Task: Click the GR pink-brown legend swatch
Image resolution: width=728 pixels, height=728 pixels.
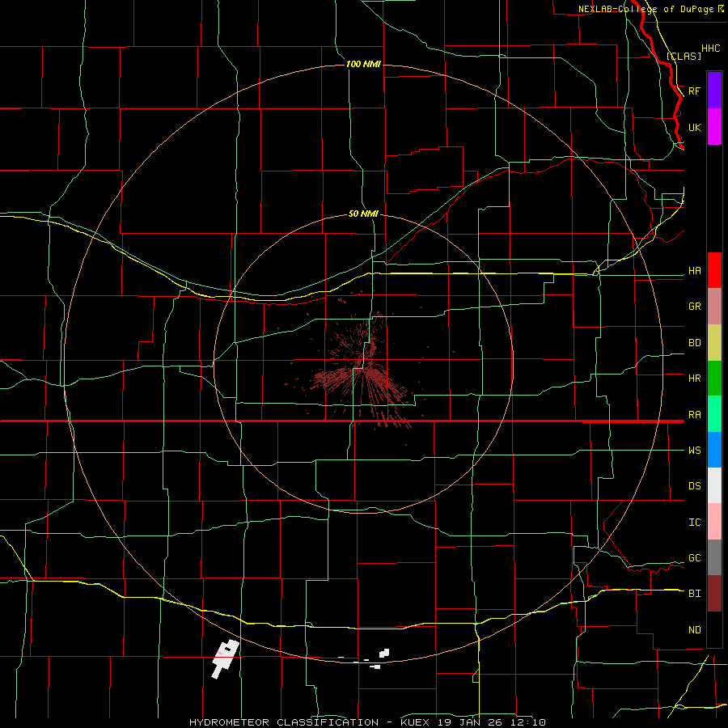Action: (x=714, y=307)
